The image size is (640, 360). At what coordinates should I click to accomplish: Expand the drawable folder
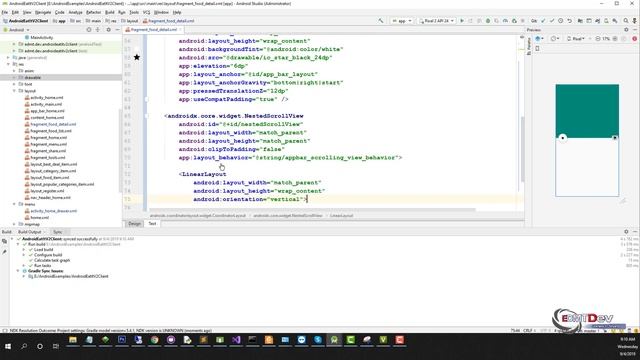[14, 78]
